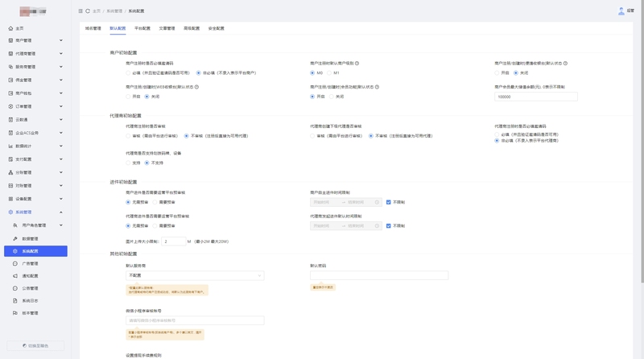The image size is (644, 359).
Task: Switch to the 平台配置 tab
Action: [142, 28]
